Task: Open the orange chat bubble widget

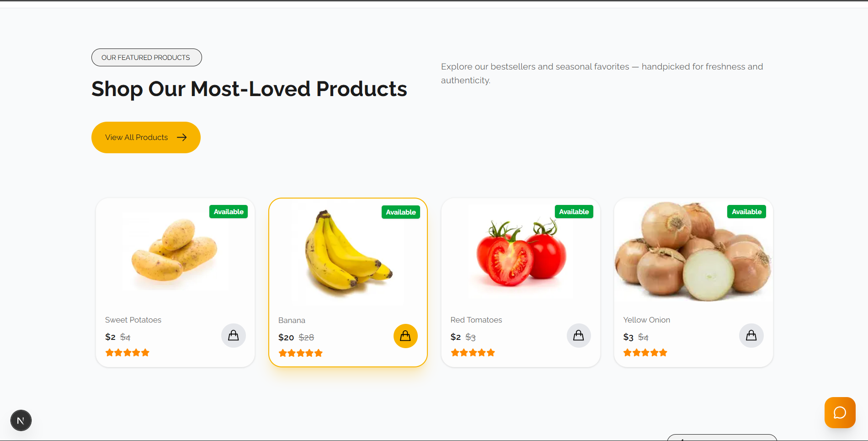Action: tap(840, 413)
